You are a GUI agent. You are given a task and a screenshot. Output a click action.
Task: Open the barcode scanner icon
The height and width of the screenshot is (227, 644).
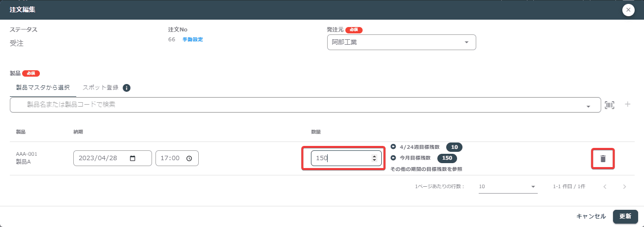pos(610,105)
